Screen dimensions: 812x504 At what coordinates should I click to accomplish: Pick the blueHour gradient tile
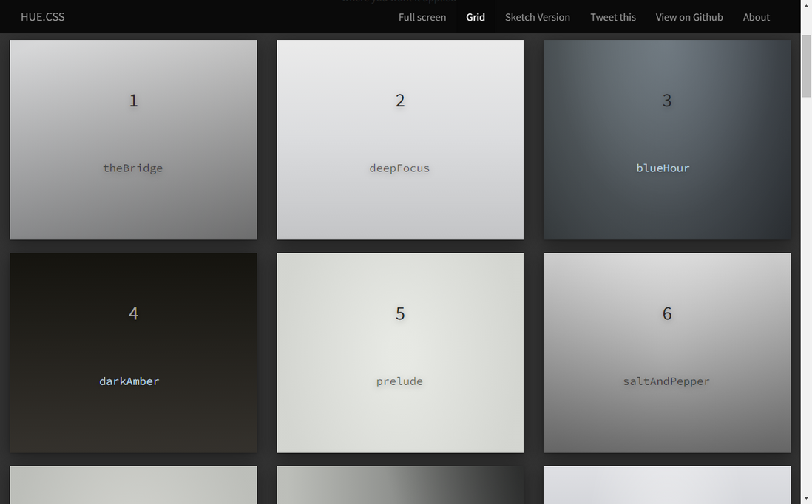pos(667,140)
